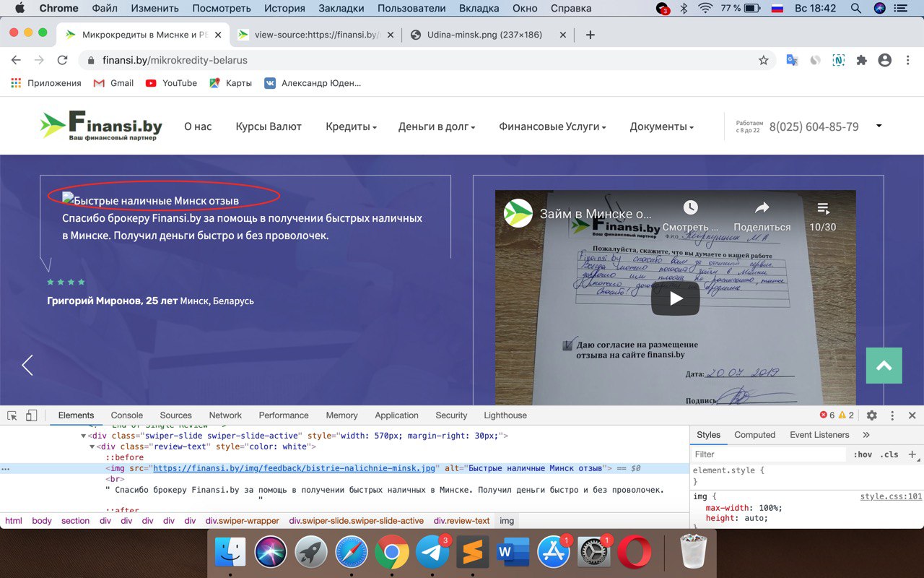Click the green scroll-to-top arrow button
Image resolution: width=924 pixels, height=578 pixels.
click(884, 366)
